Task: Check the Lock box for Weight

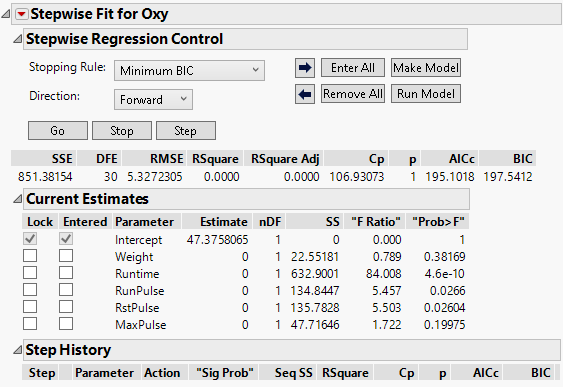Action: pos(30,256)
